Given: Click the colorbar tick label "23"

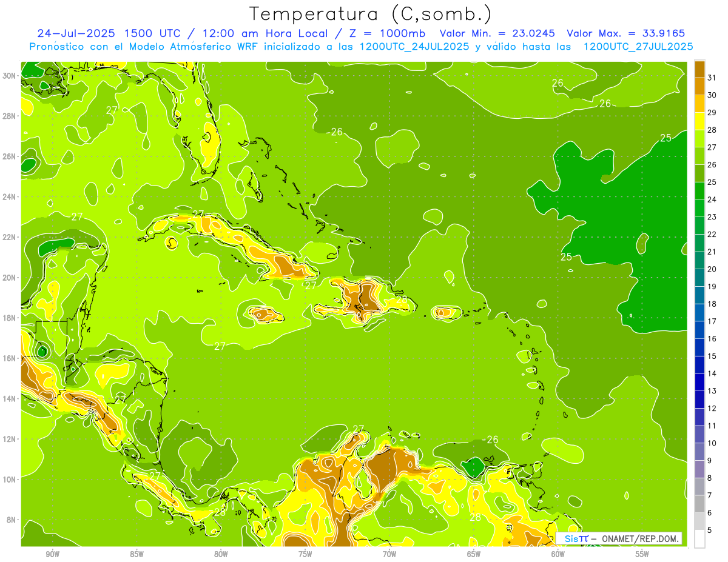Looking at the screenshot, I should pos(712,217).
